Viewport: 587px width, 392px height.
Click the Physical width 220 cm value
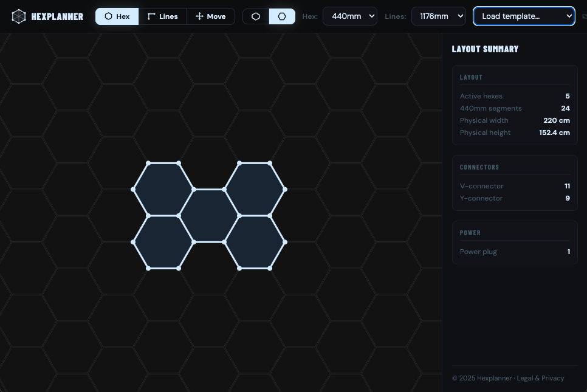pyautogui.click(x=557, y=120)
